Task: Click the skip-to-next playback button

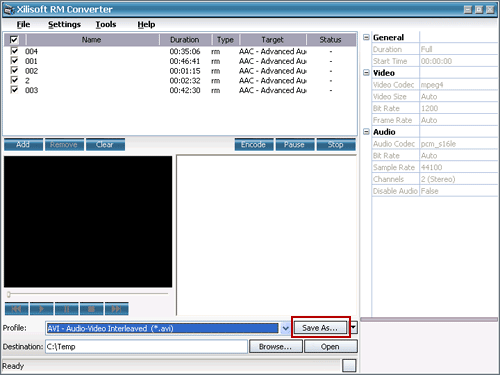Action: [x=116, y=309]
